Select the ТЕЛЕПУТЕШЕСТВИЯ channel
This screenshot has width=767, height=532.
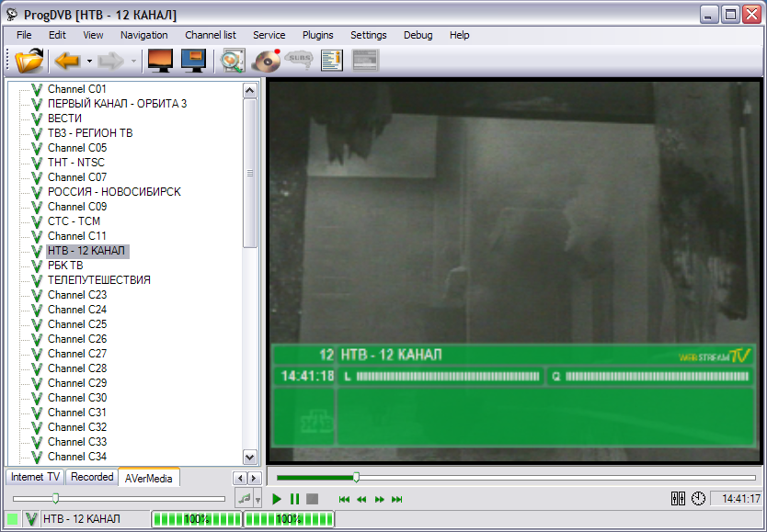(99, 280)
